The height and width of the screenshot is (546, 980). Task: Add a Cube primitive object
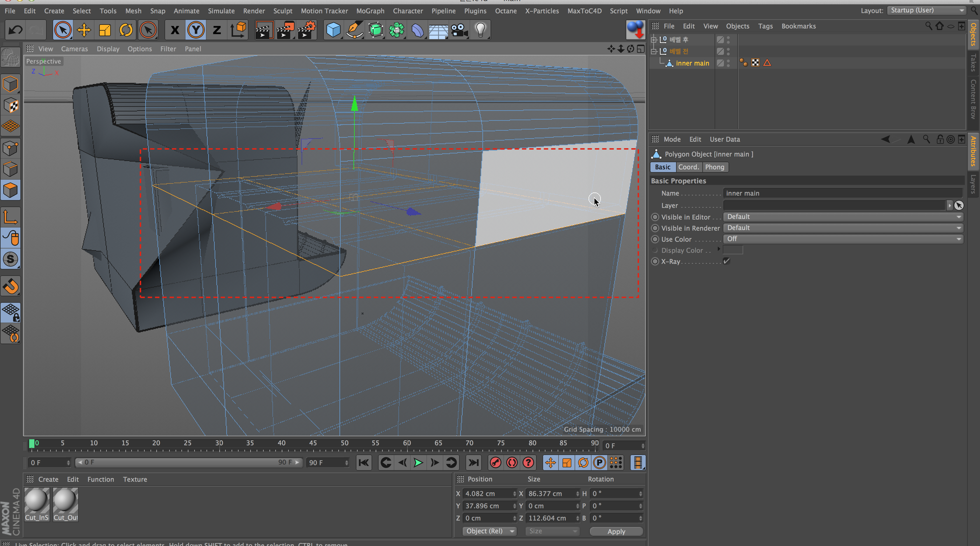point(333,30)
